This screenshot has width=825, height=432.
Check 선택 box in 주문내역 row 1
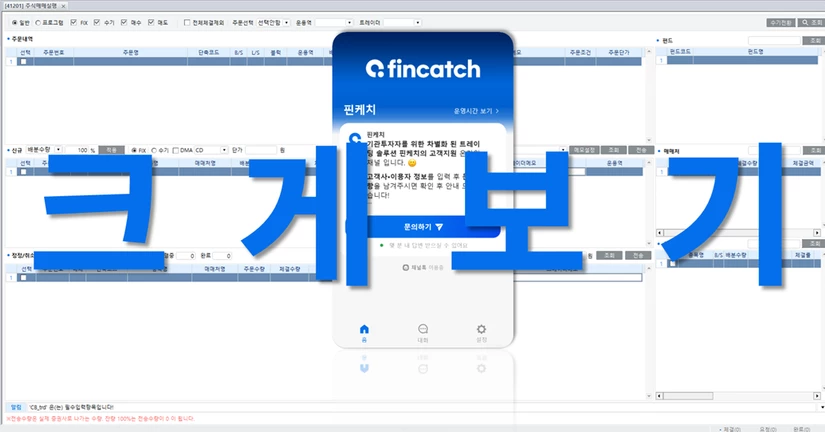point(23,62)
